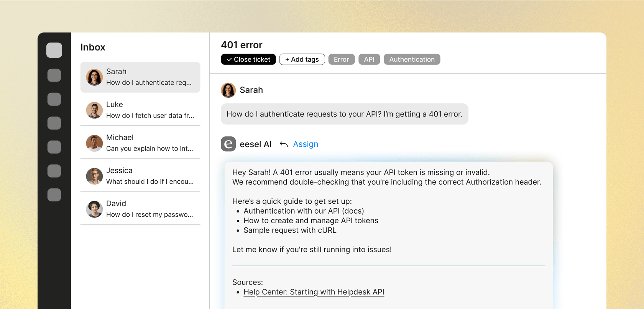Click David's avatar in the inbox list
The width and height of the screenshot is (644, 309).
coord(94,209)
